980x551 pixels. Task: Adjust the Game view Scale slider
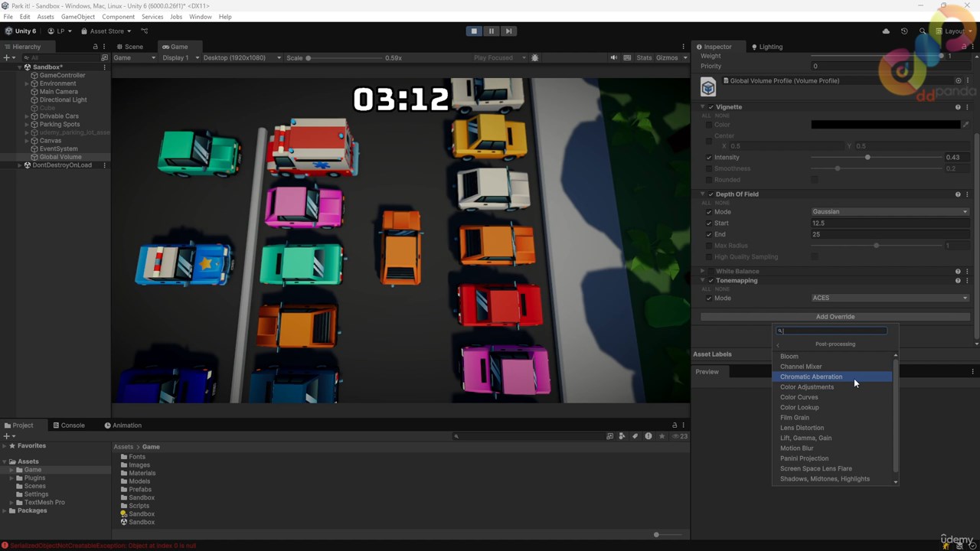point(343,58)
